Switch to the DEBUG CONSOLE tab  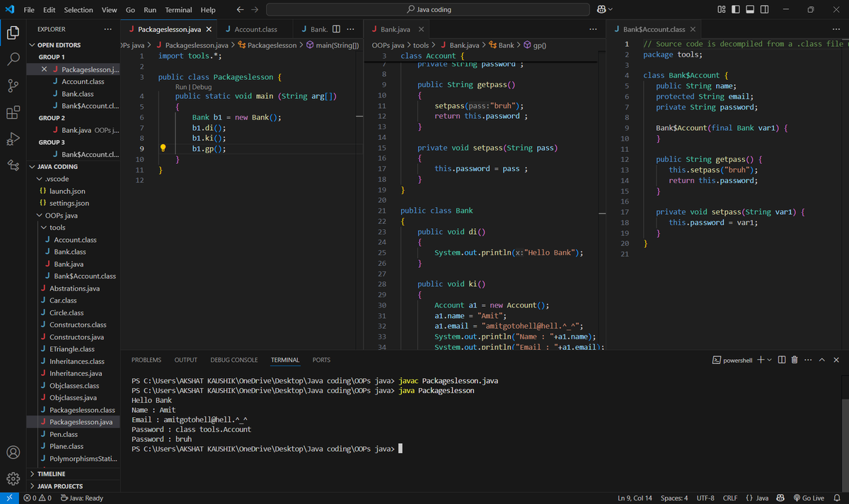click(x=234, y=361)
